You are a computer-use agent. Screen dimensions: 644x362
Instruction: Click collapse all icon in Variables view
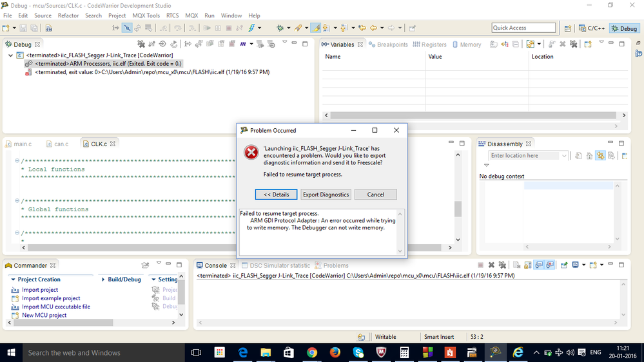coord(516,44)
